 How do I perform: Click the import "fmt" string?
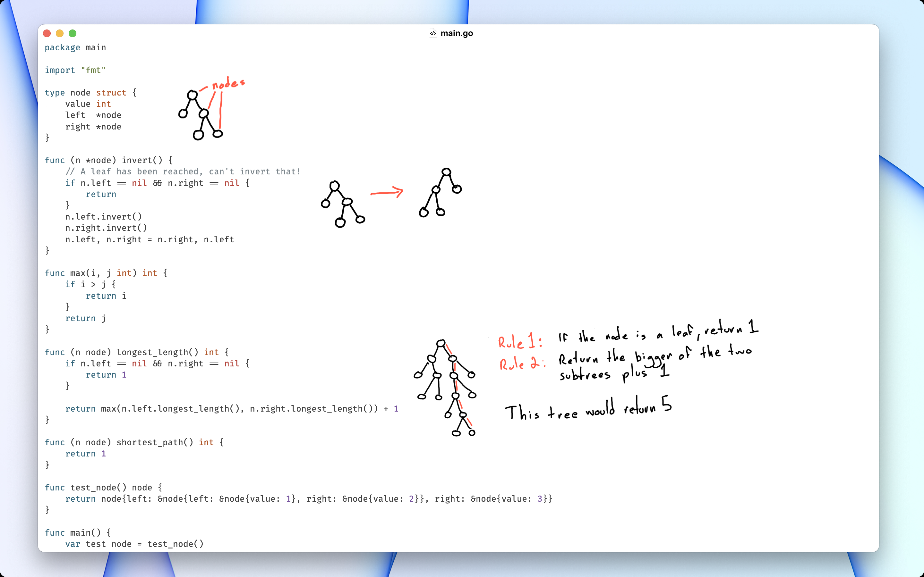click(93, 70)
